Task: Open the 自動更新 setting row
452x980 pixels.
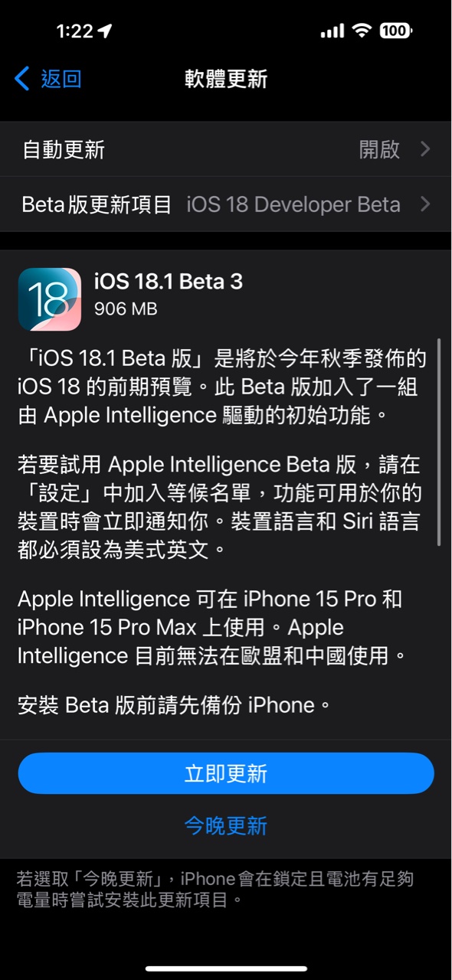Action: click(x=226, y=149)
